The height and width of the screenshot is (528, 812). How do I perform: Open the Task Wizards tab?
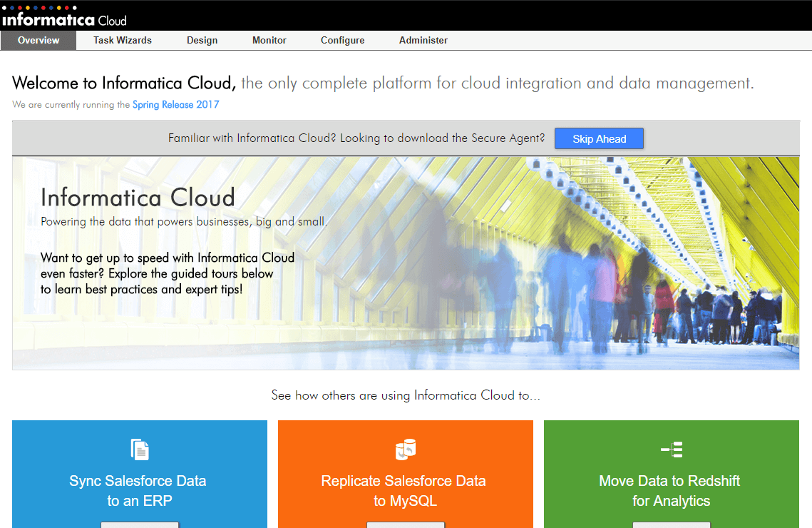(123, 41)
